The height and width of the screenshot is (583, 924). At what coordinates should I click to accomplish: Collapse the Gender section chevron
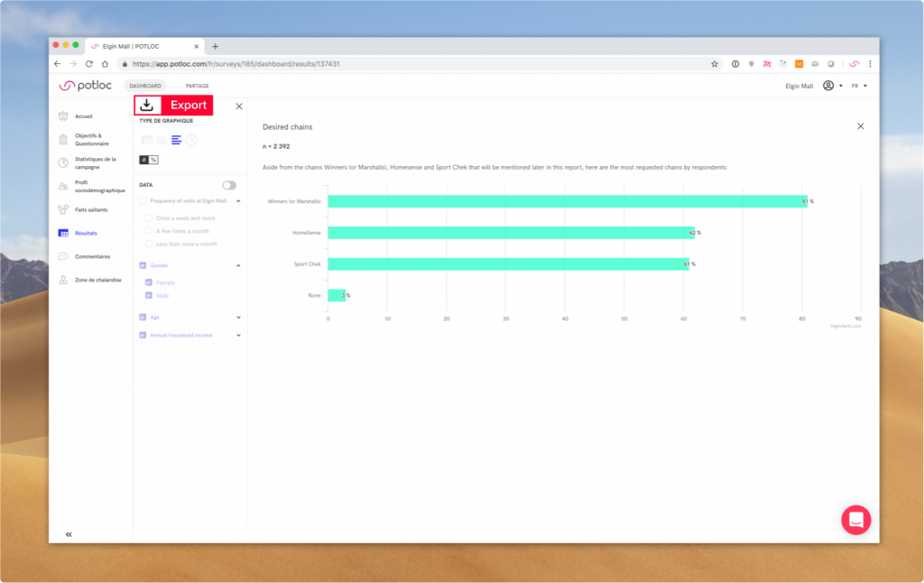point(238,265)
